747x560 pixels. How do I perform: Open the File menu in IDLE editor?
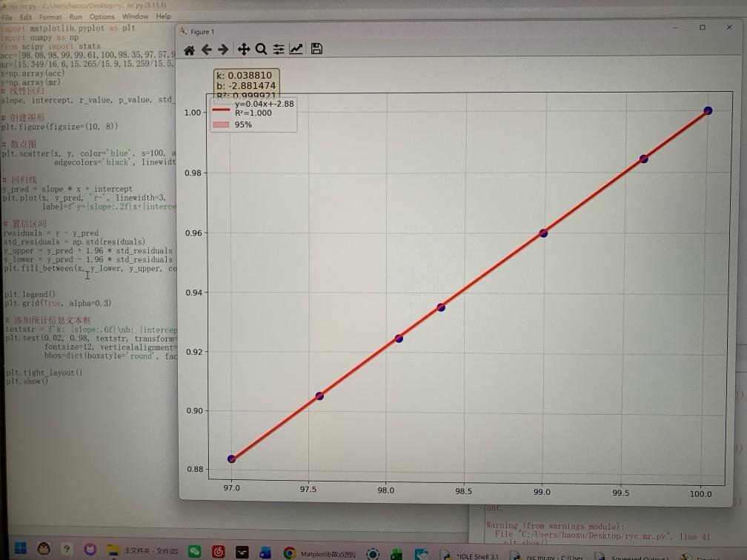tap(7, 17)
